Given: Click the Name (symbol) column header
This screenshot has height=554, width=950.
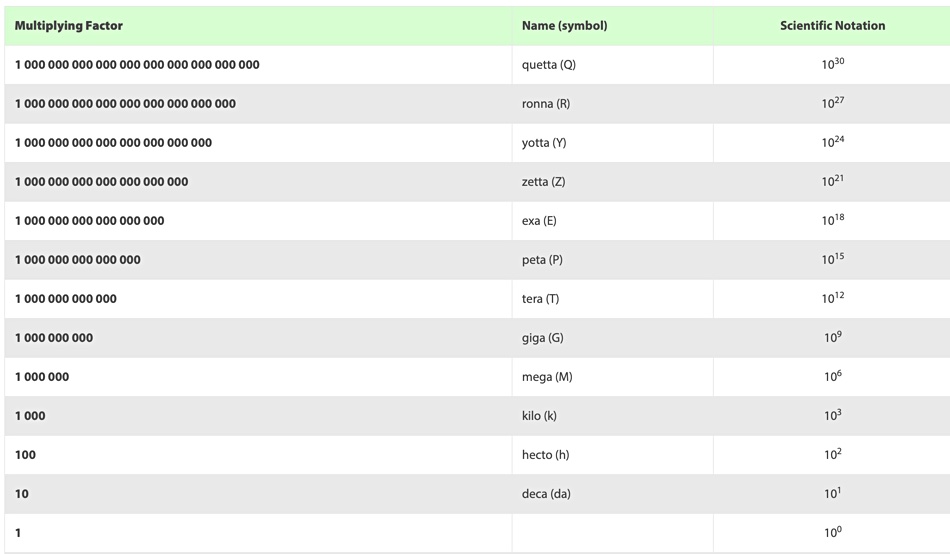Looking at the screenshot, I should (x=613, y=25).
